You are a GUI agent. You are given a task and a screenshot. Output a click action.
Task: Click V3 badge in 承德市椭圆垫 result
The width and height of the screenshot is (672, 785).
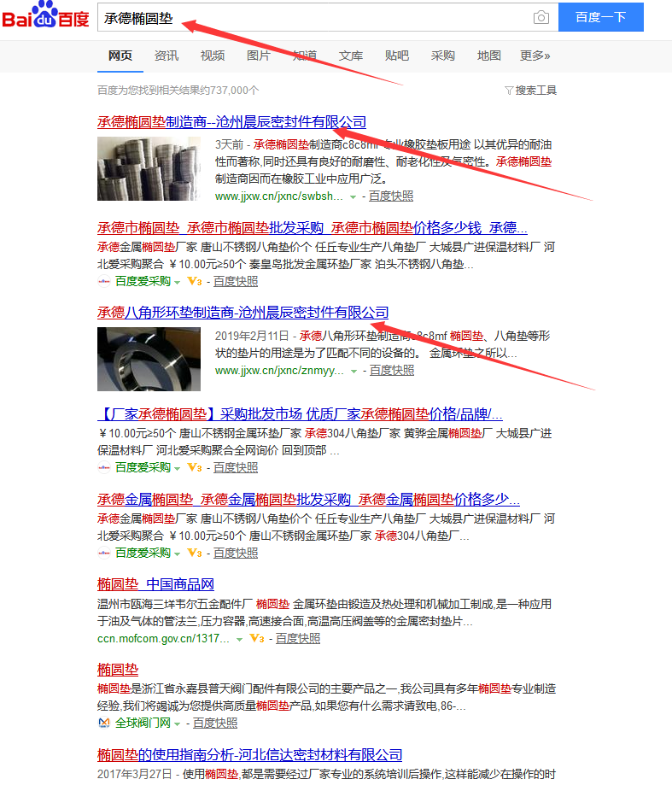click(194, 281)
